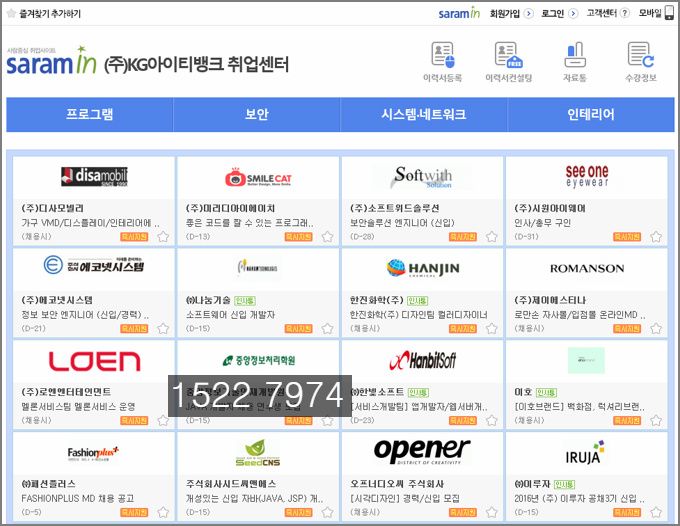
Task: Click the question mark icon next to 고객센터
Action: tap(624, 13)
